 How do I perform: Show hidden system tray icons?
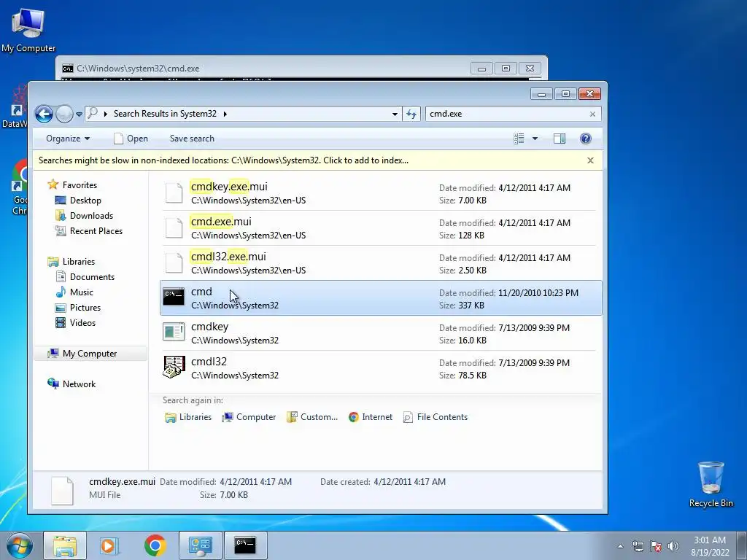(620, 546)
